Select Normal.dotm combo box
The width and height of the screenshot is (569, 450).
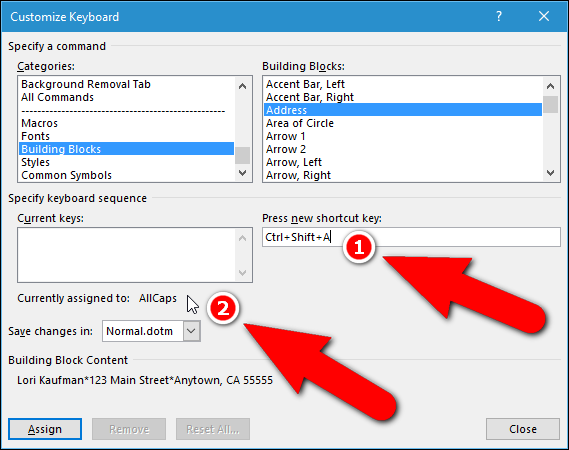[x=151, y=331]
